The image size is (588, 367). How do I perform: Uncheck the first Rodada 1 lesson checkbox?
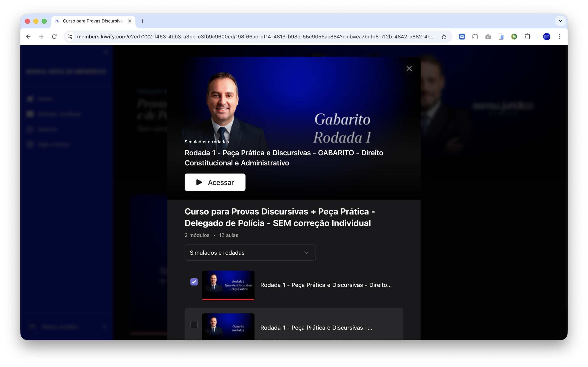[194, 282]
